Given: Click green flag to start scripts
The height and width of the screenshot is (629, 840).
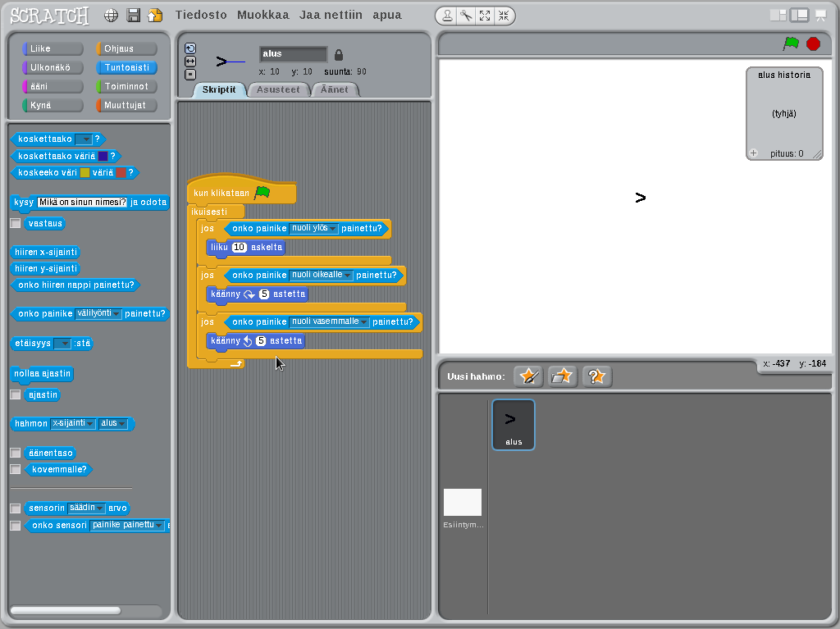Looking at the screenshot, I should (x=791, y=44).
